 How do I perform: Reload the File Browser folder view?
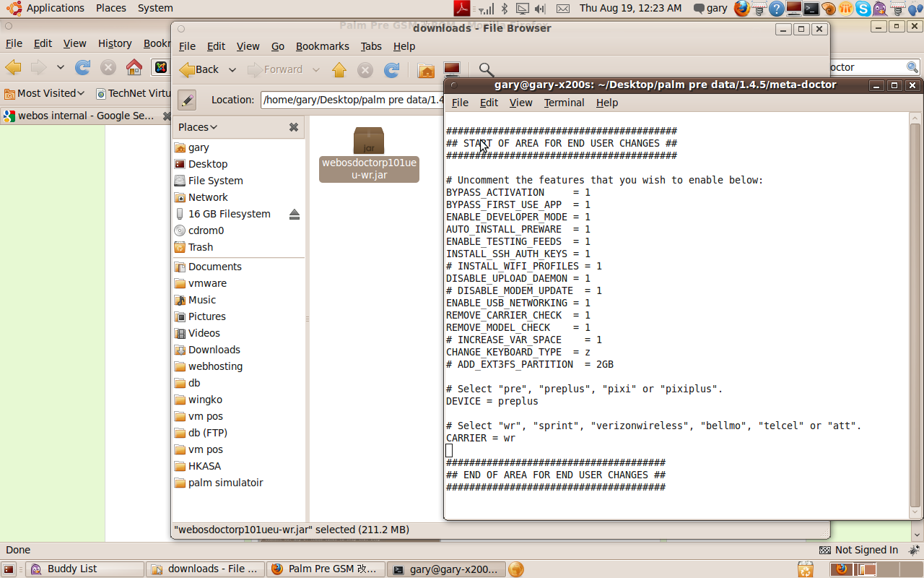[392, 70]
